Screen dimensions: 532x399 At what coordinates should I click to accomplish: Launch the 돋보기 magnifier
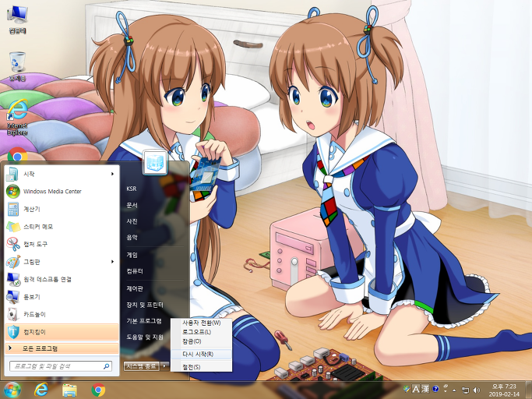click(62, 297)
